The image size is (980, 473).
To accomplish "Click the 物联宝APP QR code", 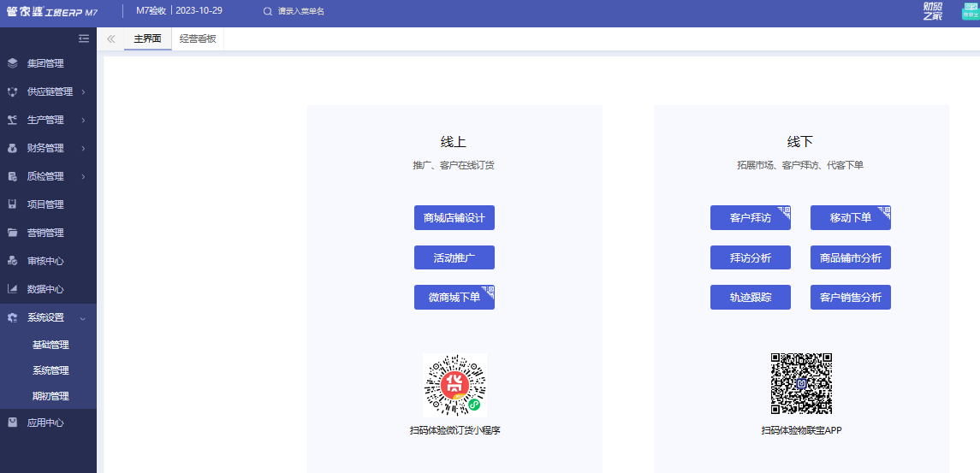I will click(801, 383).
